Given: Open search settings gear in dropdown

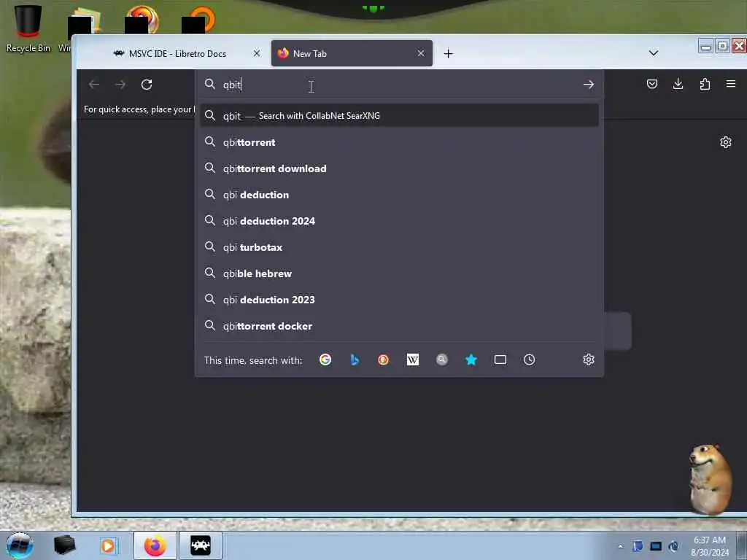Looking at the screenshot, I should (589, 359).
